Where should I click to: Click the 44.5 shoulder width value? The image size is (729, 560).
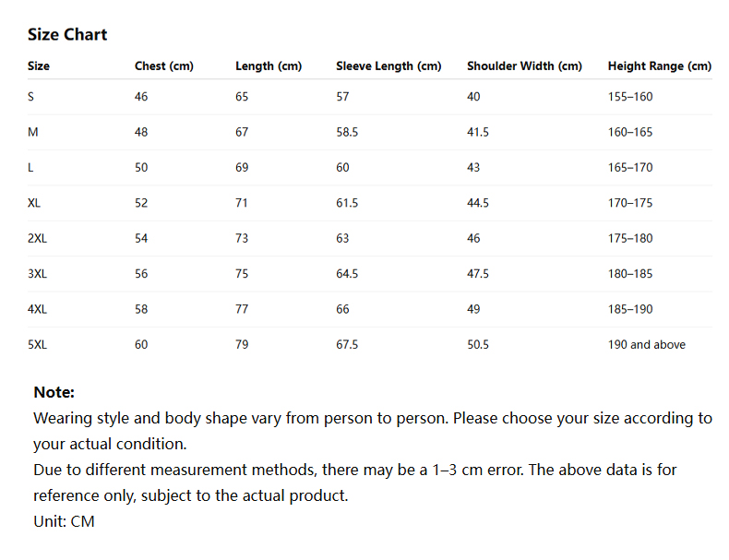(x=478, y=203)
